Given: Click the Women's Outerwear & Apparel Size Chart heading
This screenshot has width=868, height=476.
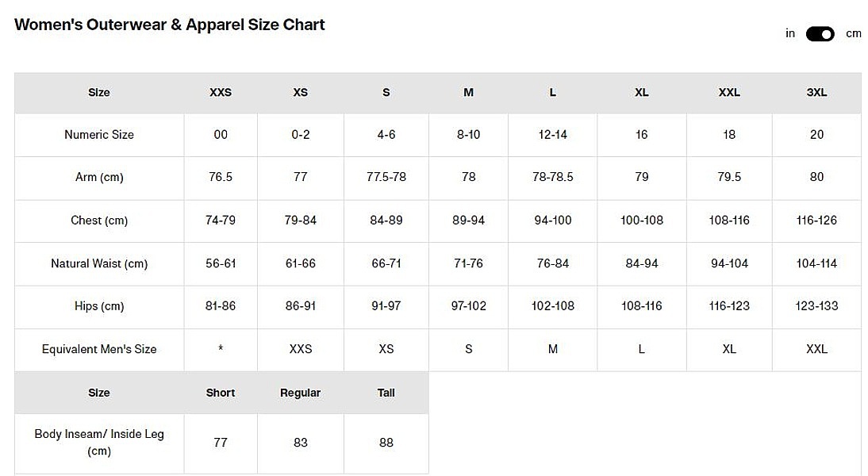Looking at the screenshot, I should (170, 25).
